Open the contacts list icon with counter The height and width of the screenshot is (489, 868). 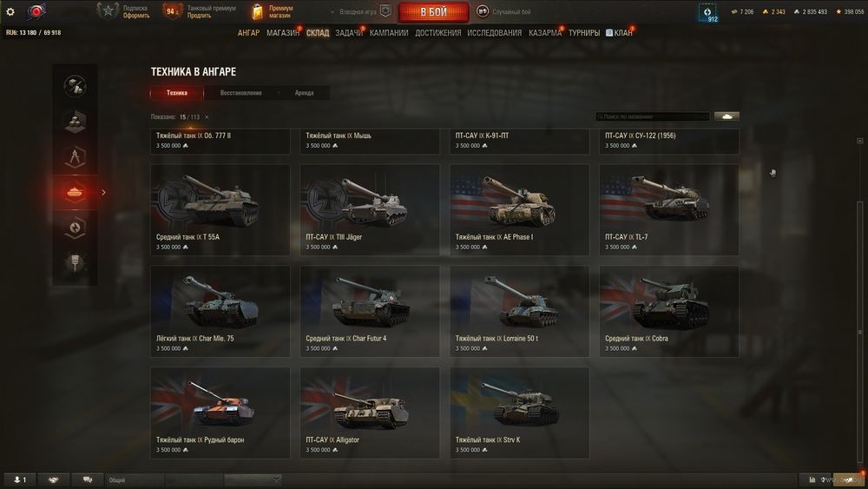click(x=21, y=479)
